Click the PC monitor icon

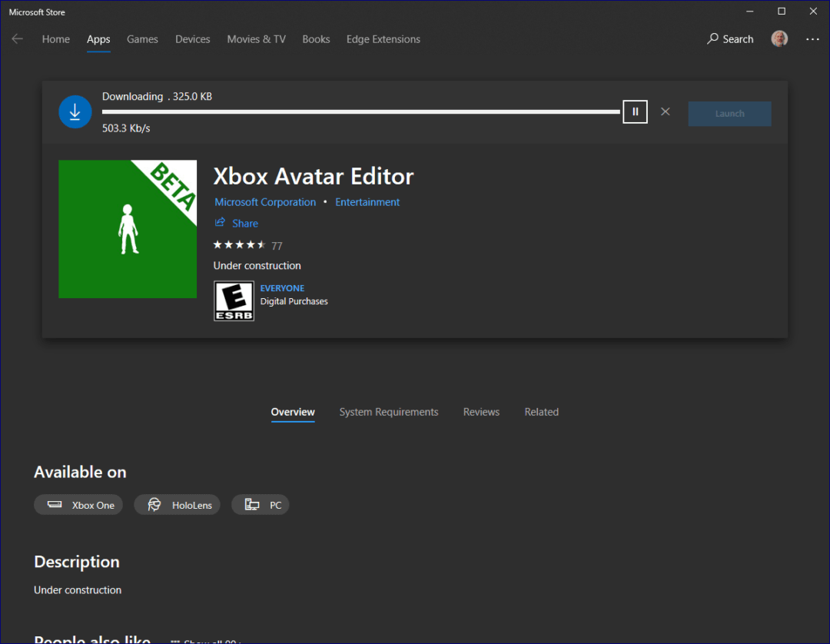[252, 505]
